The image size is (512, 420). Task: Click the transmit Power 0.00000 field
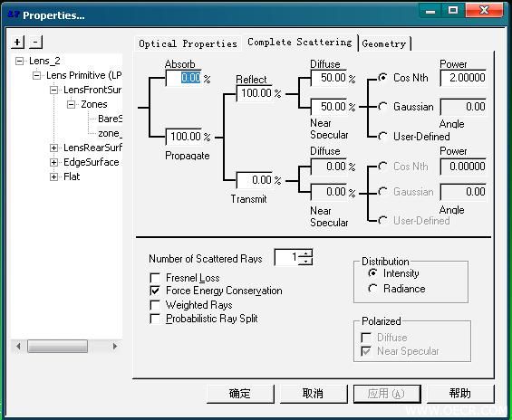(463, 167)
